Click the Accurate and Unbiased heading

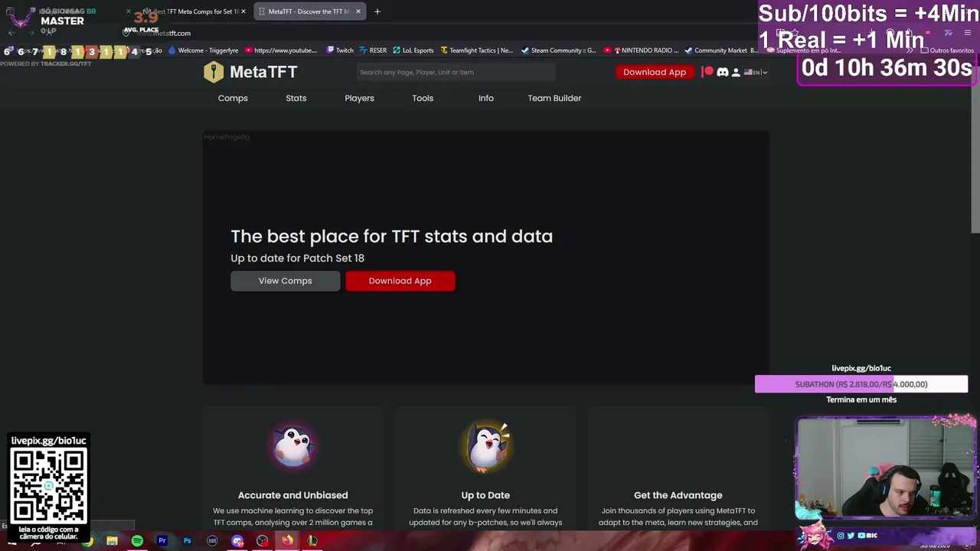(x=293, y=495)
